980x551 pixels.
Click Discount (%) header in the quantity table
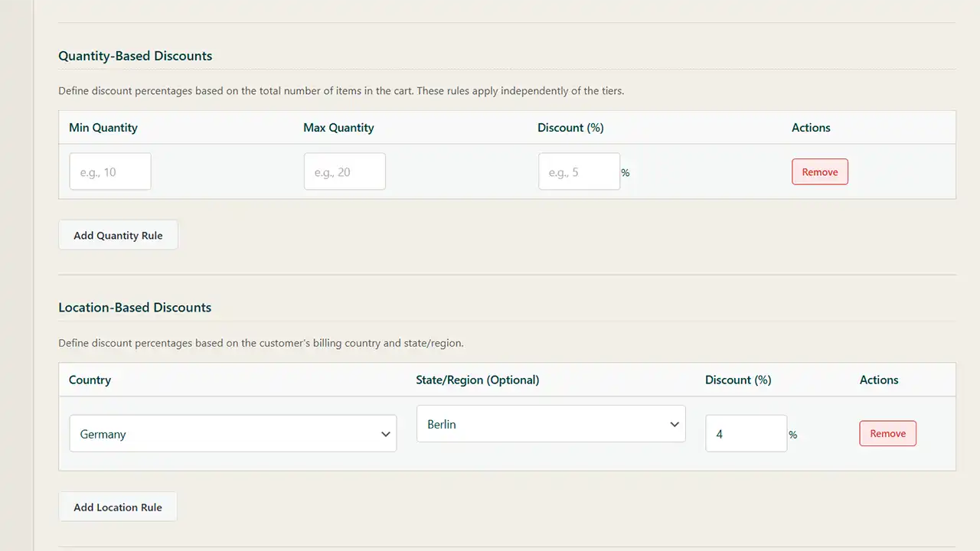click(x=570, y=128)
